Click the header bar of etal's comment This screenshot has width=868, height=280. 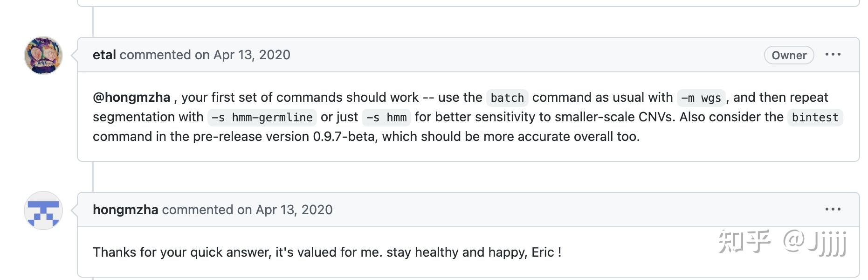[468, 55]
